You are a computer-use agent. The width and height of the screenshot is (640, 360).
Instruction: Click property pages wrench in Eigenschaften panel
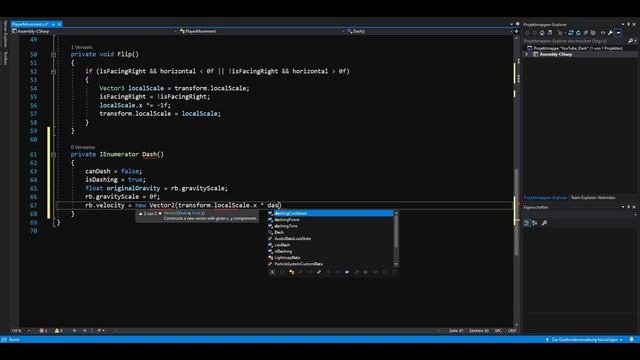point(544,223)
